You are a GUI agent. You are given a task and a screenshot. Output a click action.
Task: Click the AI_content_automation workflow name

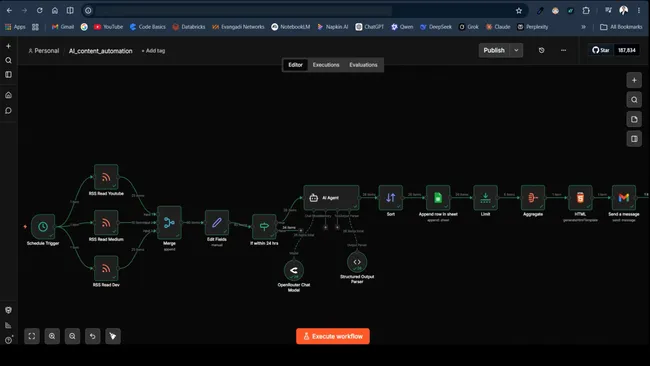click(101, 51)
